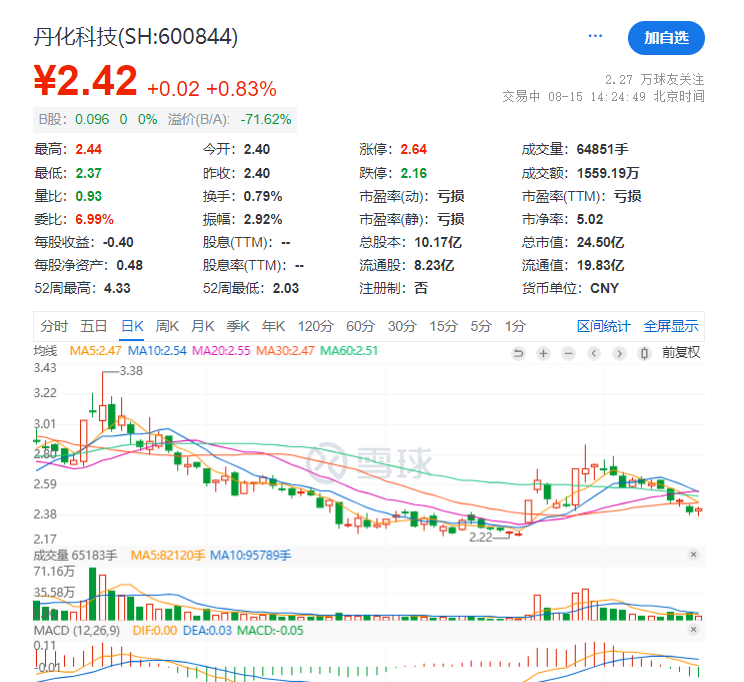Image resolution: width=744 pixels, height=682 pixels.
Task: Click the reset/undo chart icon
Action: click(519, 353)
